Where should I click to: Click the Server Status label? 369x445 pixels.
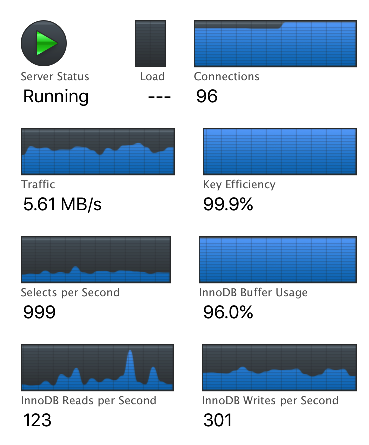(55, 76)
